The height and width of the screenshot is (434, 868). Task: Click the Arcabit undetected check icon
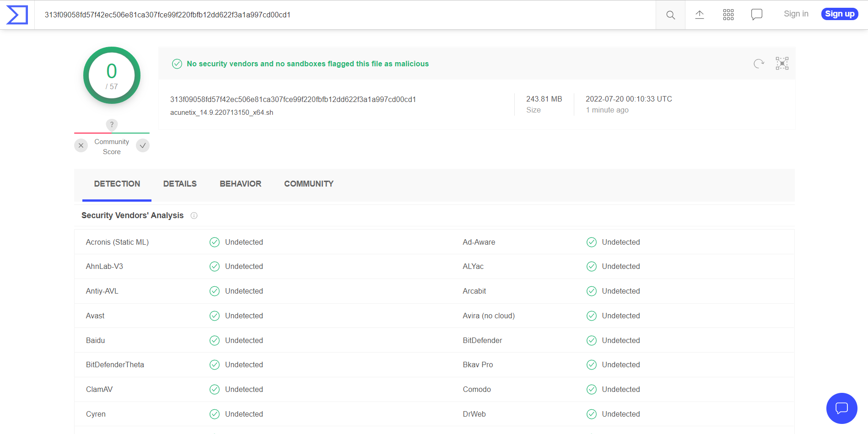pos(592,291)
